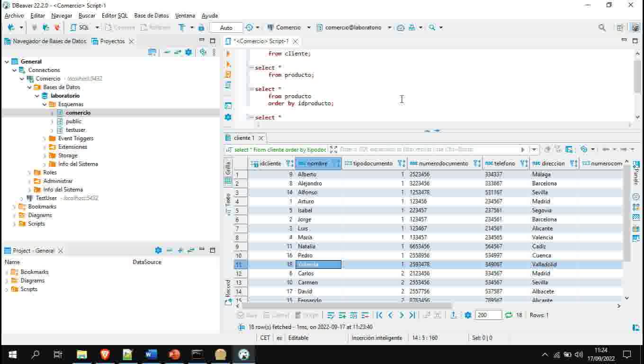Open the Editor SQL menu

click(115, 16)
